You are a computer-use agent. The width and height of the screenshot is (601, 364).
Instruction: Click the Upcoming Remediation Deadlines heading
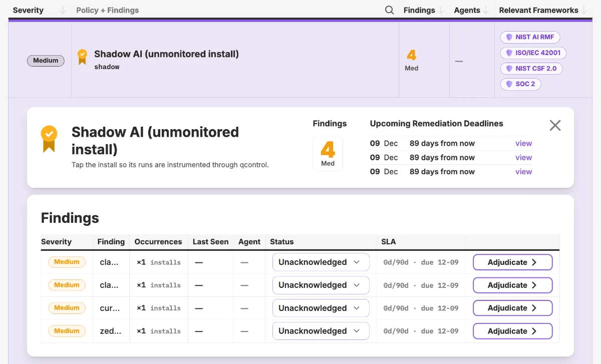point(437,123)
